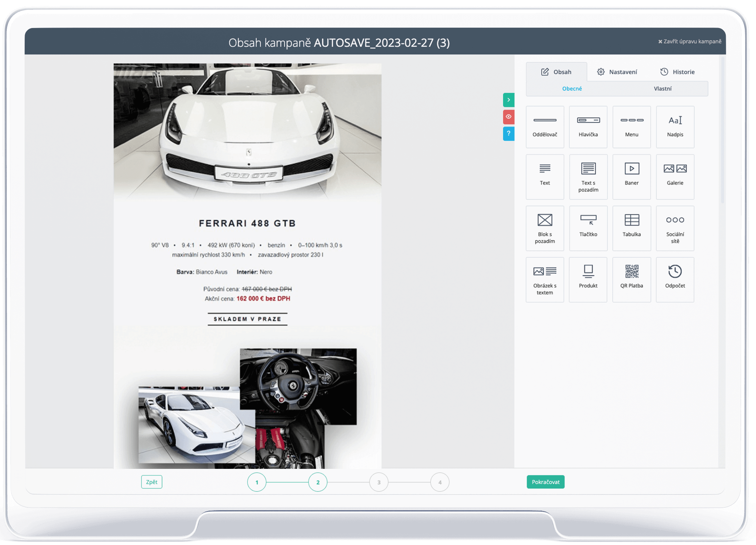Add Blok s pozadím element
756x545 pixels.
coord(545,228)
